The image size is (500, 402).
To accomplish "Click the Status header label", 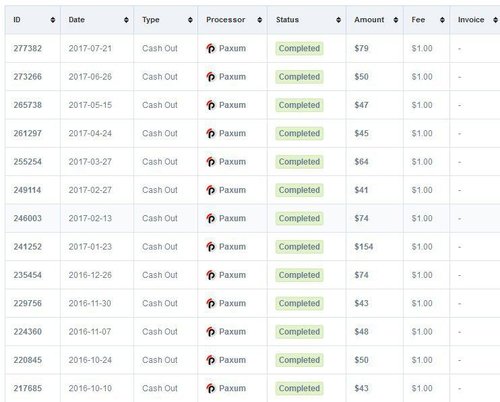I will click(287, 20).
